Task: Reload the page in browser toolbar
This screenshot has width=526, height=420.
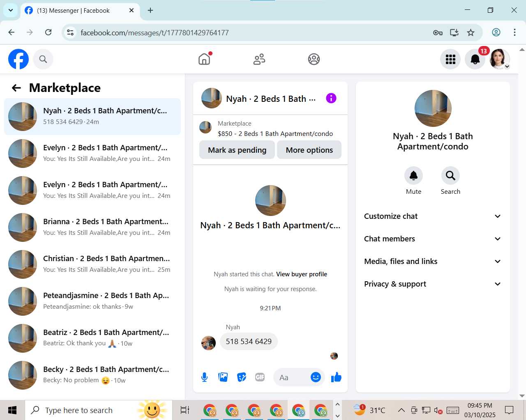Action: 48,32
